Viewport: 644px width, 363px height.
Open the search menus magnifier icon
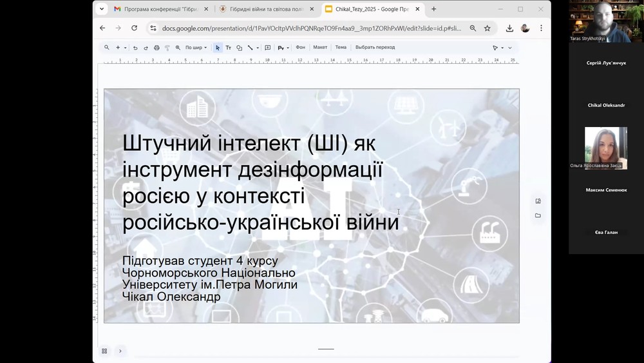[x=107, y=48]
